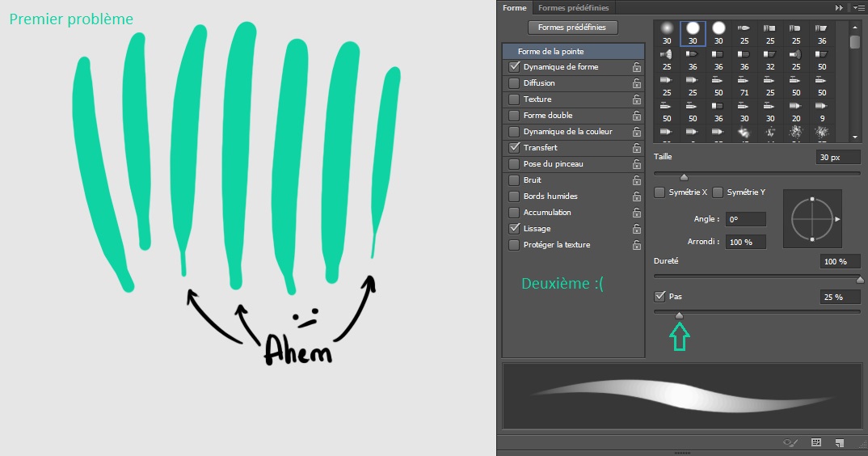Toggle the brush preview icon at panel bottom
868x456 pixels.
[x=791, y=443]
